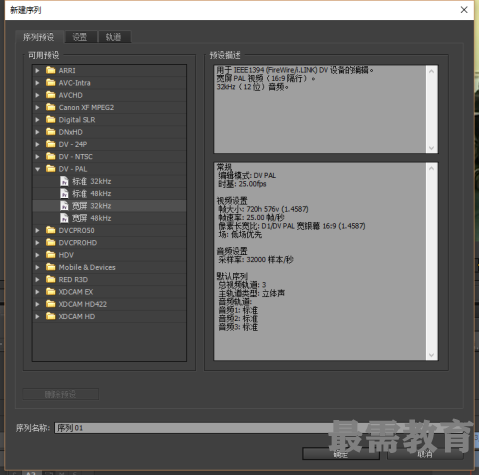Click up arrow of settings summary scrollbar
480x476 pixels.
coord(431,168)
